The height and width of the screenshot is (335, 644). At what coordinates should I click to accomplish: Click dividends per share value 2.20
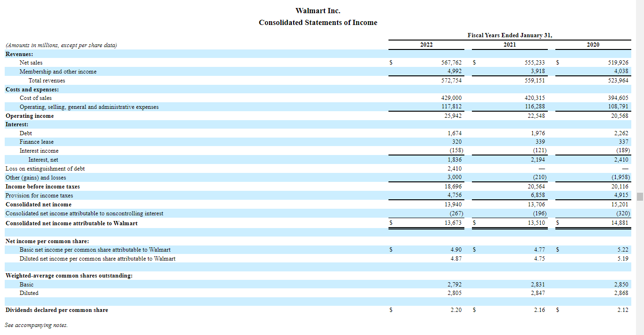[x=456, y=310]
